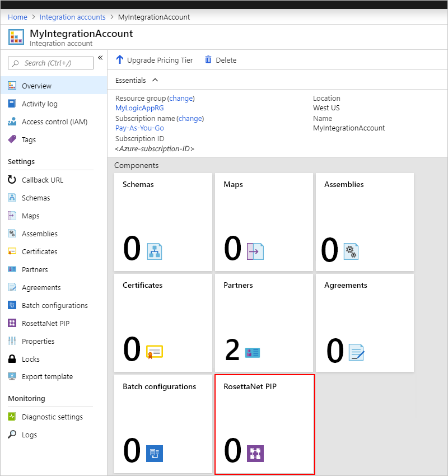Click the certificate icon in Certificates tile
The image size is (448, 476).
click(155, 352)
